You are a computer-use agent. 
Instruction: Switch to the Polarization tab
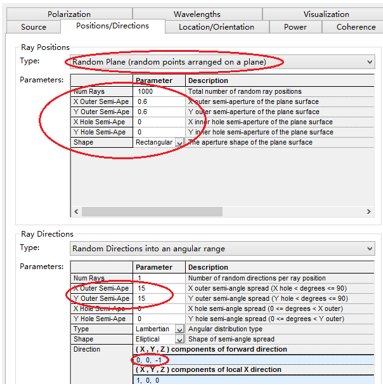(69, 14)
